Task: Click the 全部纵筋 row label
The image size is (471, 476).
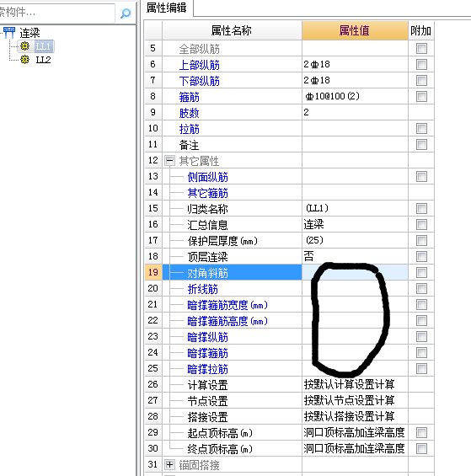Action: [199, 49]
